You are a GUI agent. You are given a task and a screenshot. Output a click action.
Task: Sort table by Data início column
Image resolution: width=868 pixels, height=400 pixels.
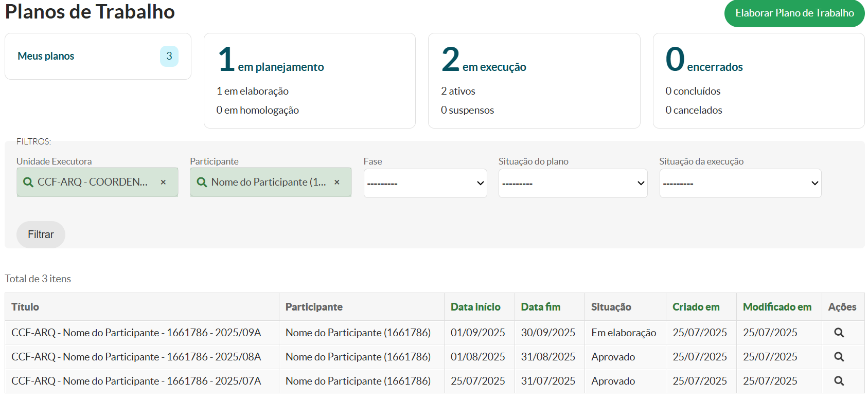(x=475, y=307)
